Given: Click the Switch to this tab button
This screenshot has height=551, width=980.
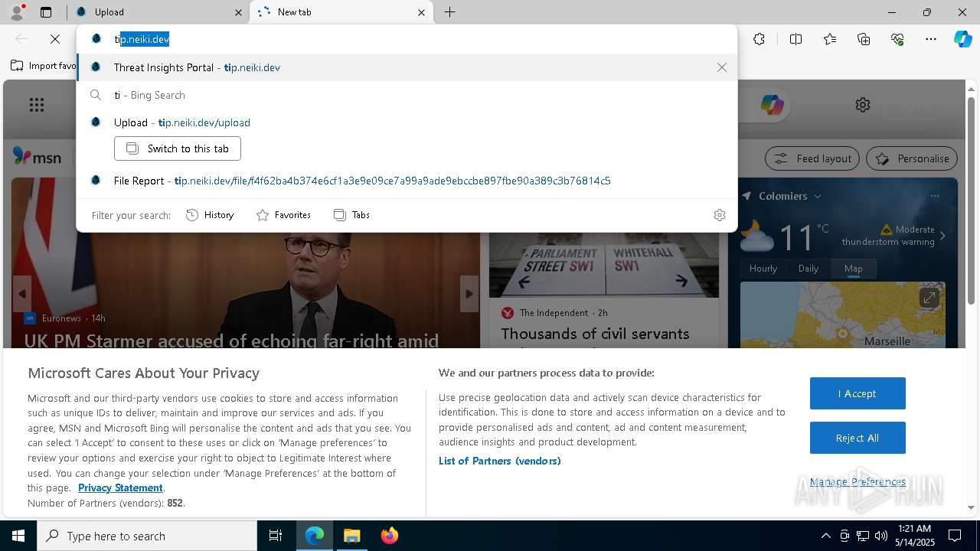Looking at the screenshot, I should pos(178,148).
